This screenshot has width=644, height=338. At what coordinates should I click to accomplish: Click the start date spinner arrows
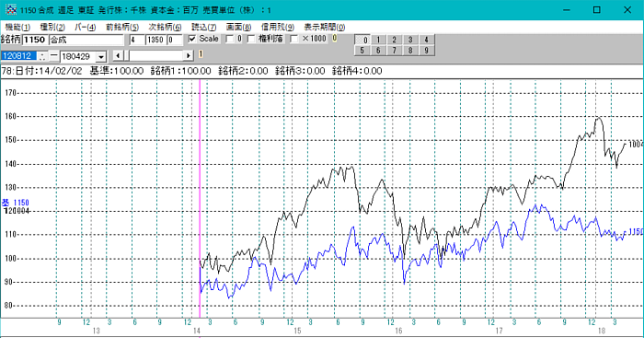(x=42, y=56)
